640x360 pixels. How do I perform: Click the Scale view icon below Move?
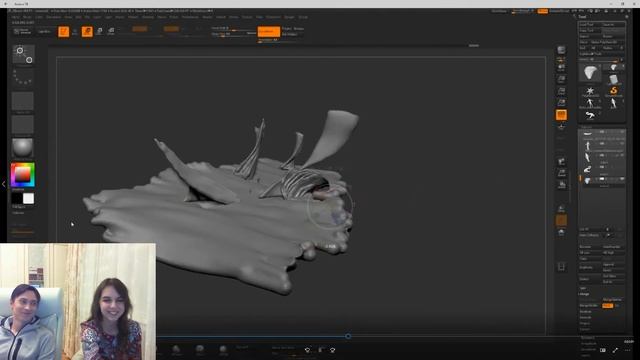coord(562,233)
